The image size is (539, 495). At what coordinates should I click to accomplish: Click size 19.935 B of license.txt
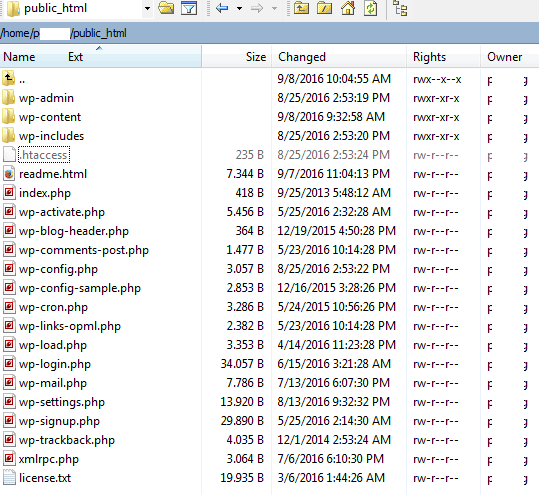[242, 478]
